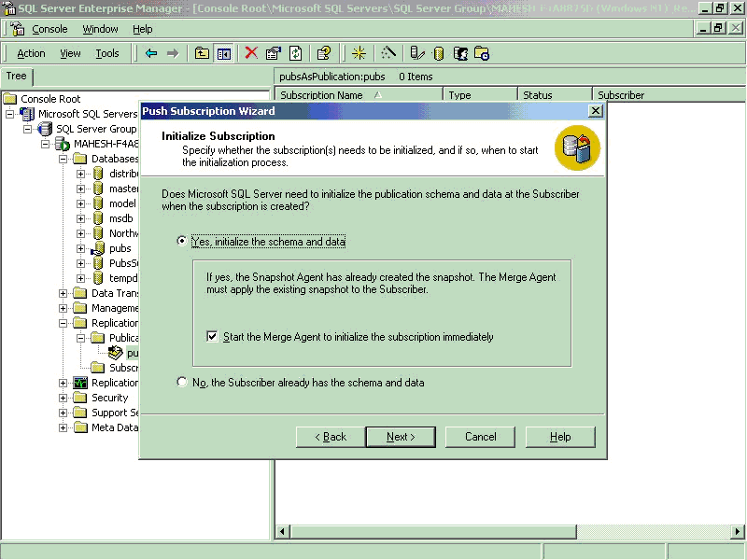The height and width of the screenshot is (560, 747).
Task: Click the New Job toolbar icon
Action: point(482,53)
